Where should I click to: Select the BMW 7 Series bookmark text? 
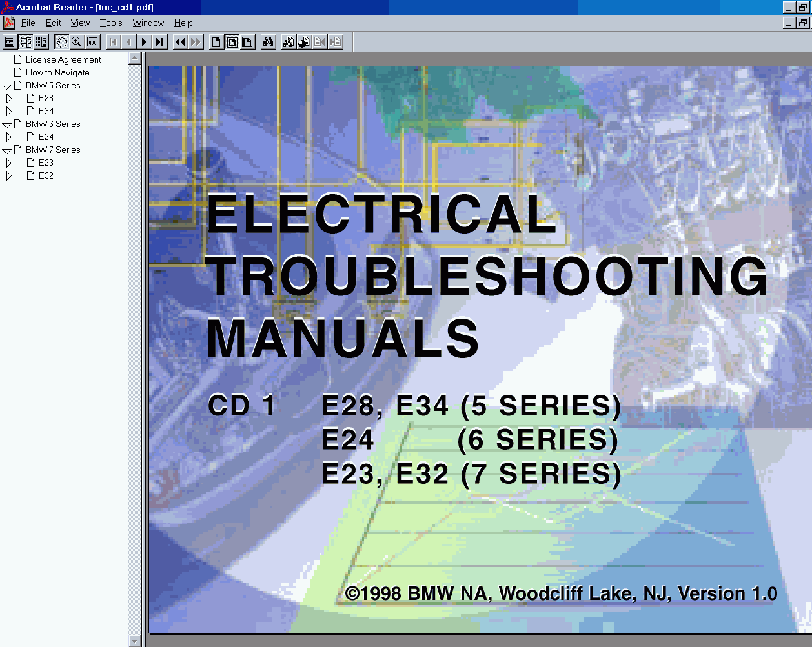tap(53, 150)
